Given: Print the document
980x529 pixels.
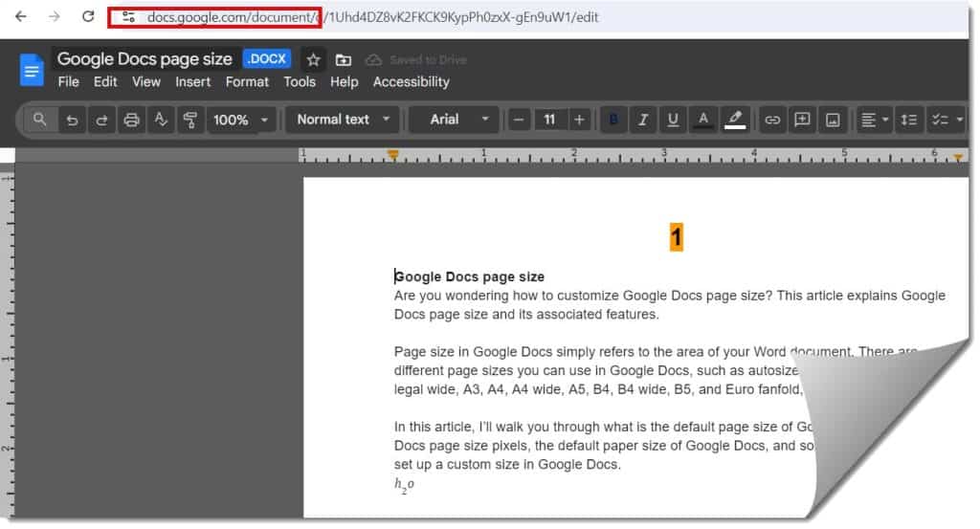Looking at the screenshot, I should pos(131,120).
